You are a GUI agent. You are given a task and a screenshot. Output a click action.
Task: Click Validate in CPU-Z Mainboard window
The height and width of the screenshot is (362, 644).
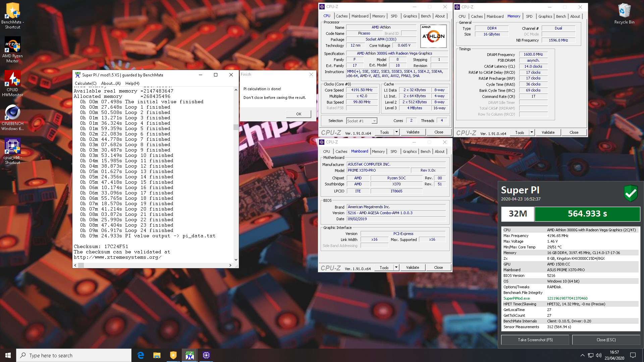coord(413,267)
